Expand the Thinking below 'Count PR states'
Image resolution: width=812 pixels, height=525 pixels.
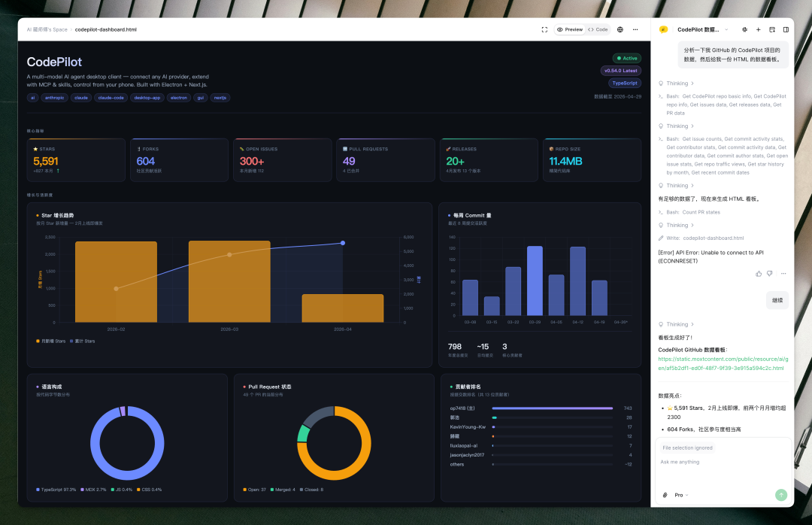point(677,226)
